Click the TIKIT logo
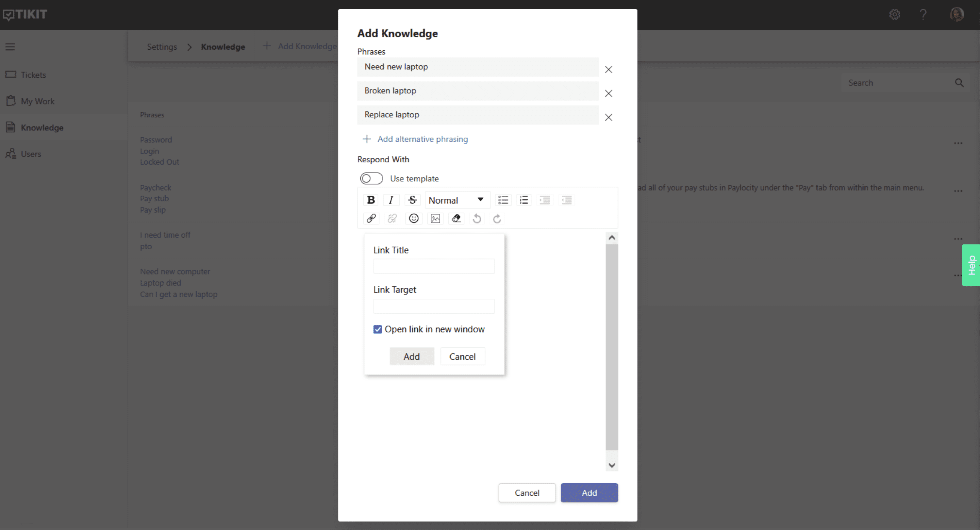 tap(25, 14)
